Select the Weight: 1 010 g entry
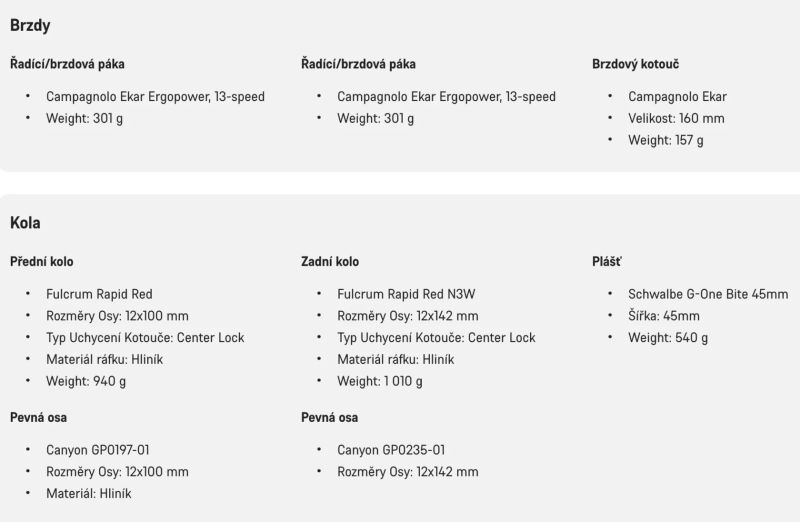800x522 pixels. pos(380,381)
